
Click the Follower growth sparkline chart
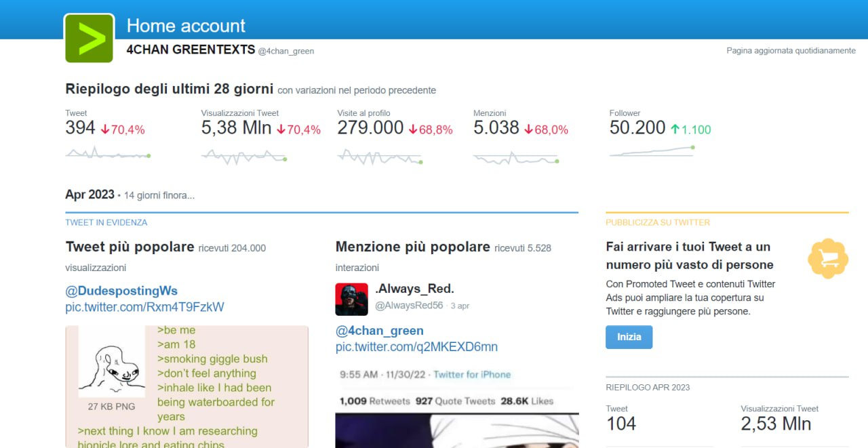click(652, 151)
